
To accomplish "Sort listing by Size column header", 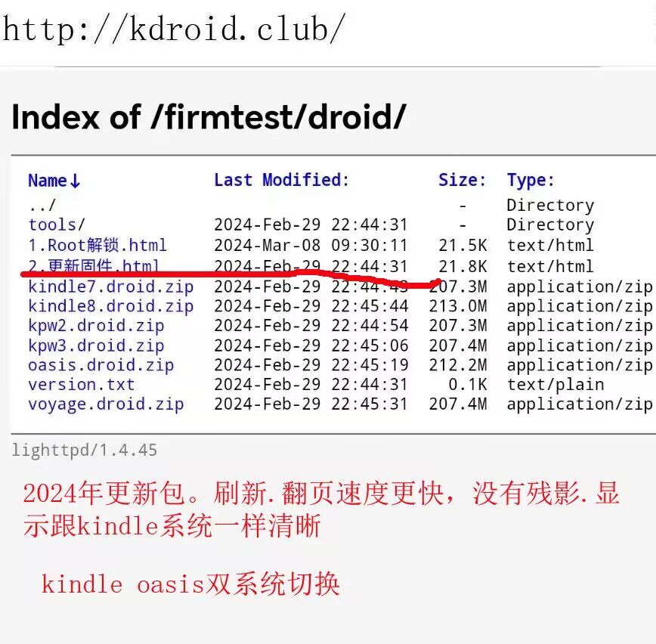I will coord(462,180).
